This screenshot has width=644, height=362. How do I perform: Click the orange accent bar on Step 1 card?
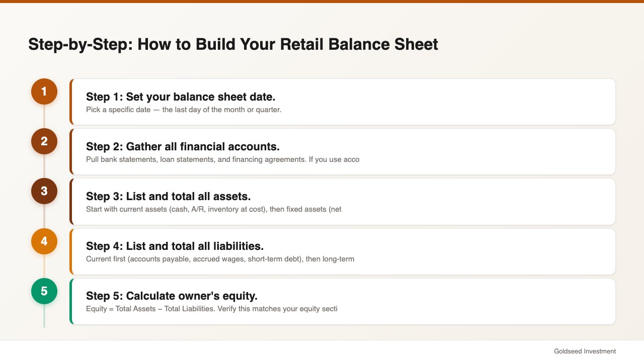pos(71,102)
